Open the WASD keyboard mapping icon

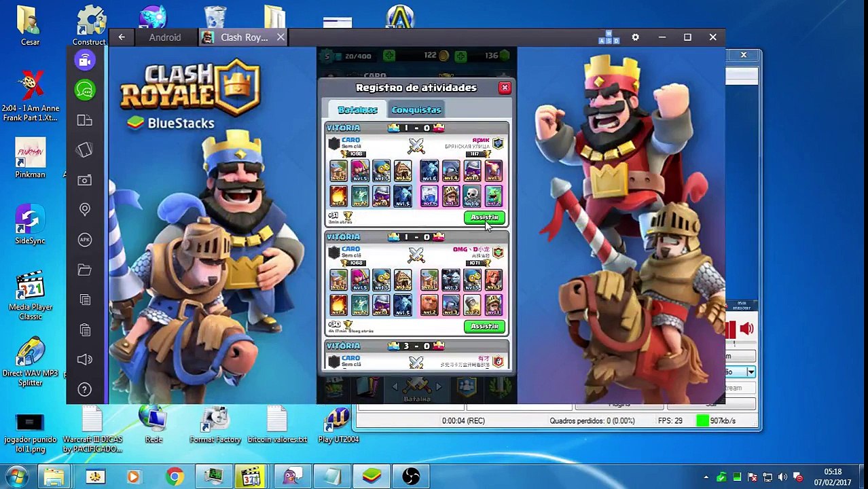(x=609, y=37)
